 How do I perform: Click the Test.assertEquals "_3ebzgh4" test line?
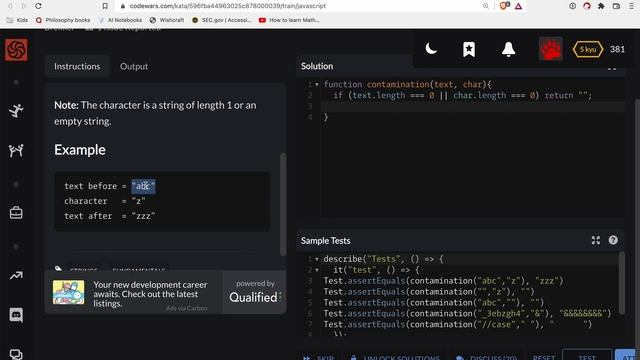(467, 313)
